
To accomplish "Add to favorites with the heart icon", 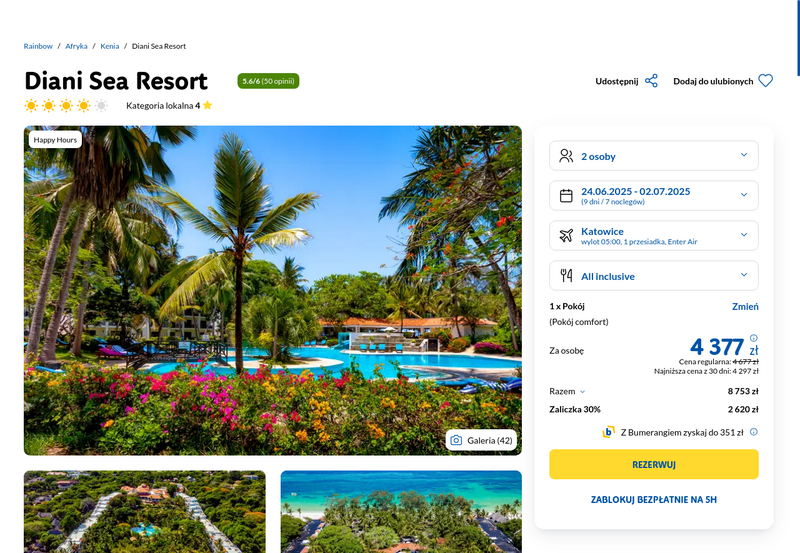I will point(765,81).
